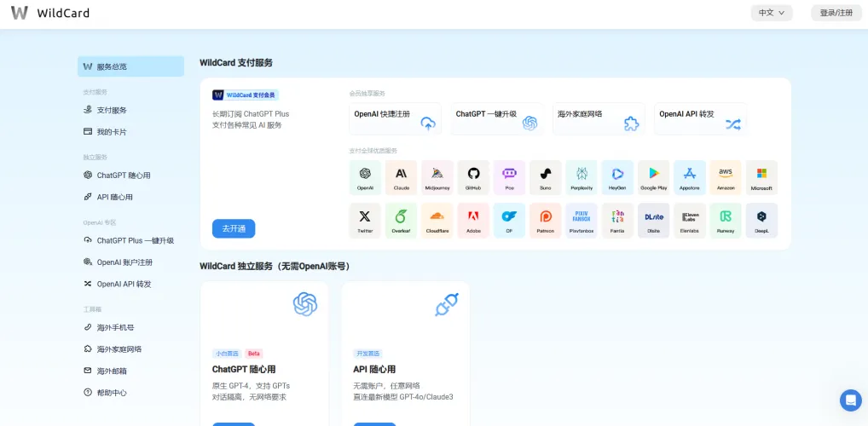Open 支付服务 in the sidebar
The height and width of the screenshot is (426, 868).
click(x=112, y=110)
